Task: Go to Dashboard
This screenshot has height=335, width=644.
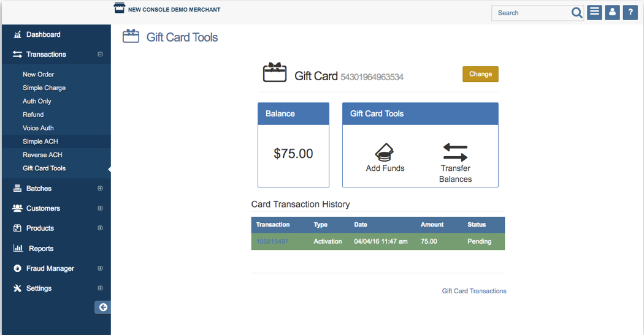Action: click(x=43, y=34)
